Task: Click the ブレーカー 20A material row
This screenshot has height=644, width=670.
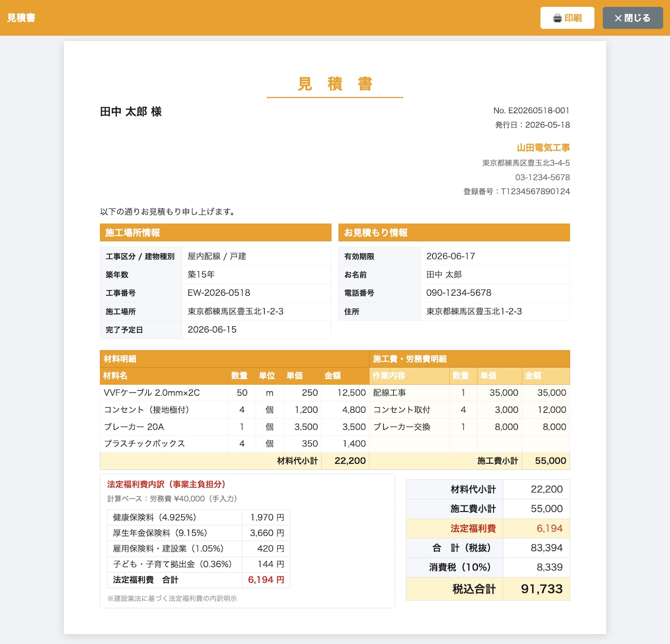Action: (x=235, y=427)
